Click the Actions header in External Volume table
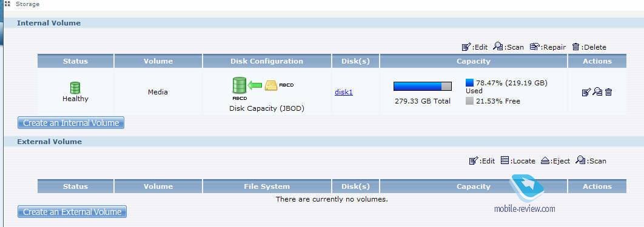The width and height of the screenshot is (644, 227). [x=597, y=186]
